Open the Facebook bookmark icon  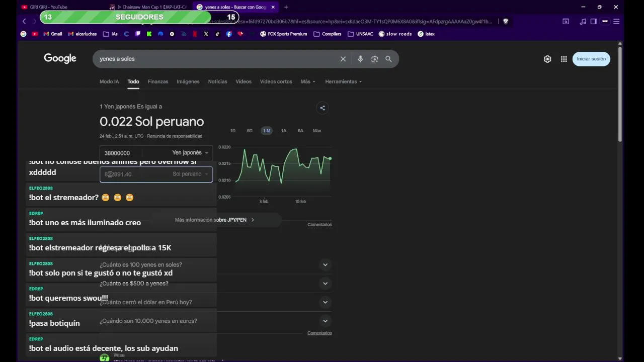229,34
